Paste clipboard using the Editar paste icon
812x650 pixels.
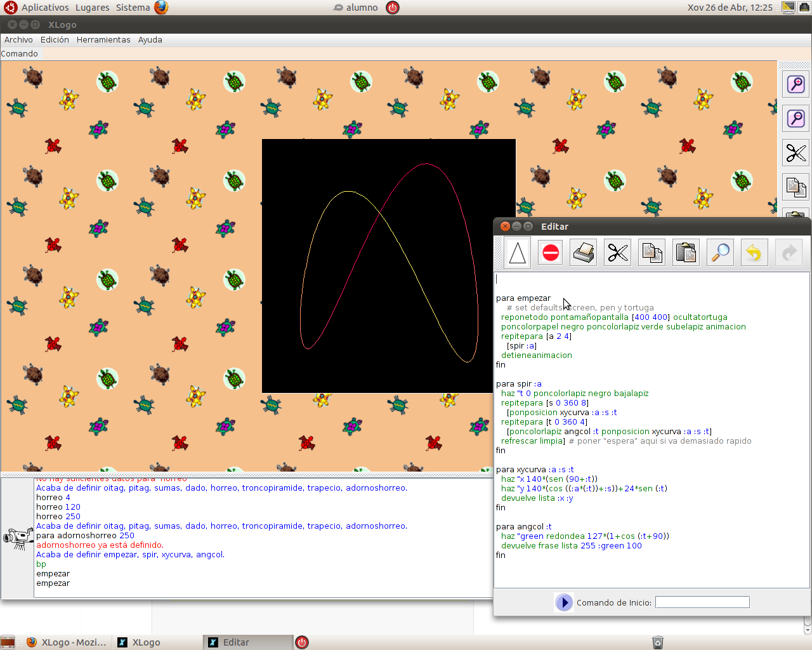[686, 253]
